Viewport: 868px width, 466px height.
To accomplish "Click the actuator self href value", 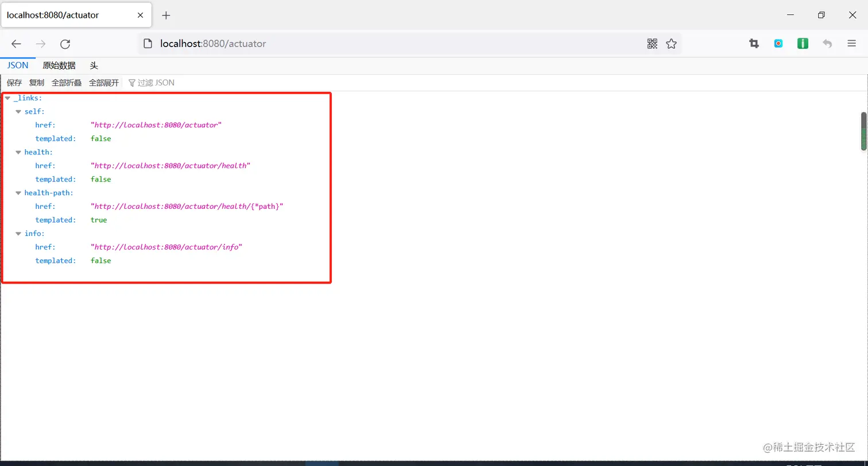I will (x=156, y=125).
